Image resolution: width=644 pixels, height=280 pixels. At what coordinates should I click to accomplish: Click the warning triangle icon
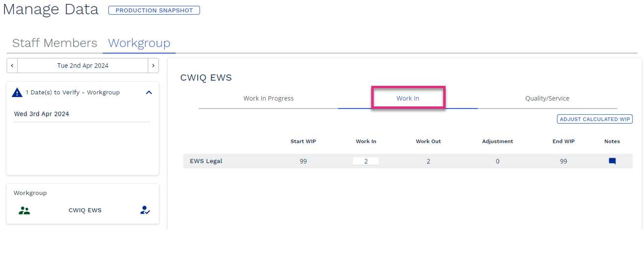tap(17, 92)
